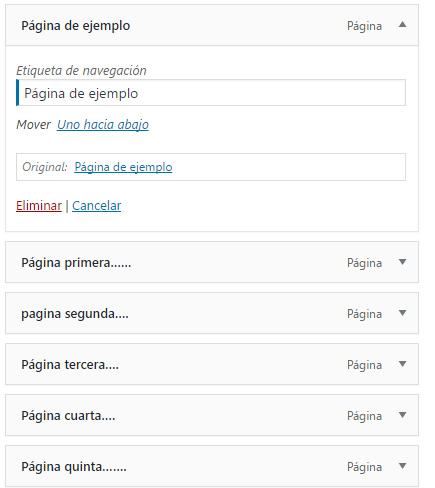This screenshot has width=435, height=488.
Task: Expand the Página quinta menu item arrow
Action: click(x=402, y=466)
